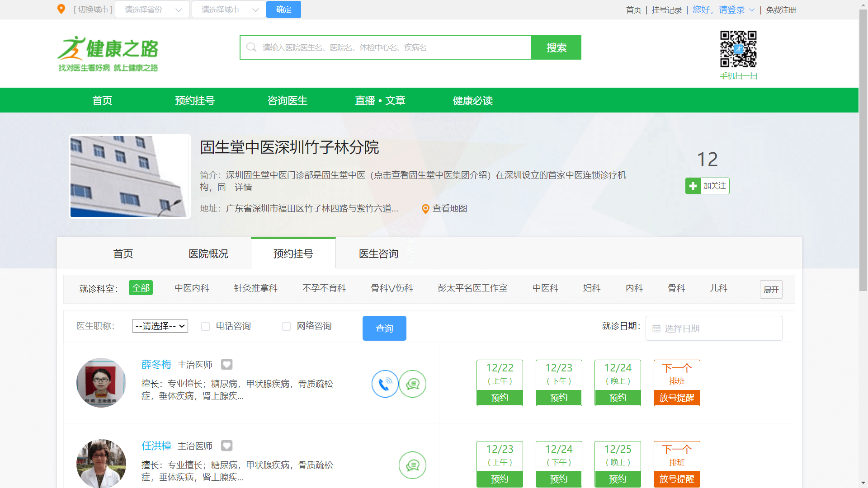Open 健康必读 in navigation bar
This screenshot has width=868, height=488.
473,100
